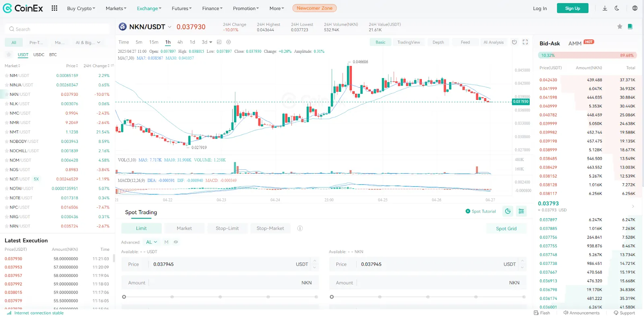Open the Spot Grid button
This screenshot has height=316, width=644.
506,228
